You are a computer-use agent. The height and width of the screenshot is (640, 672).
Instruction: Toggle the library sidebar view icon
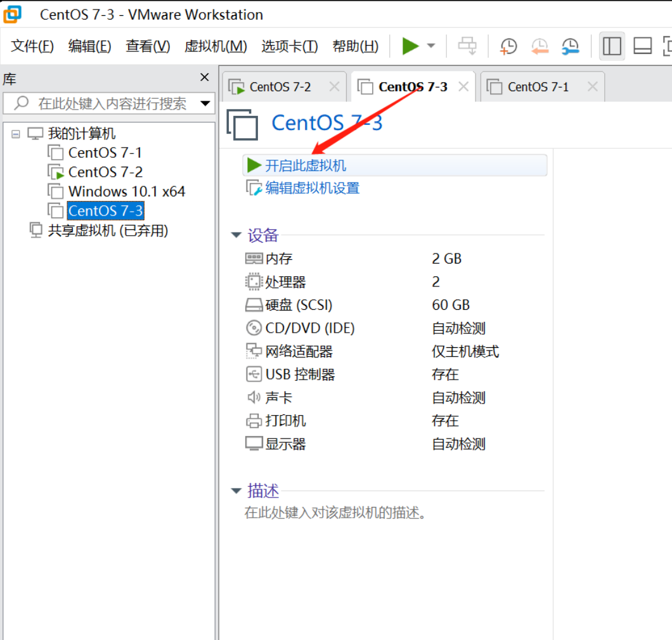point(612,46)
